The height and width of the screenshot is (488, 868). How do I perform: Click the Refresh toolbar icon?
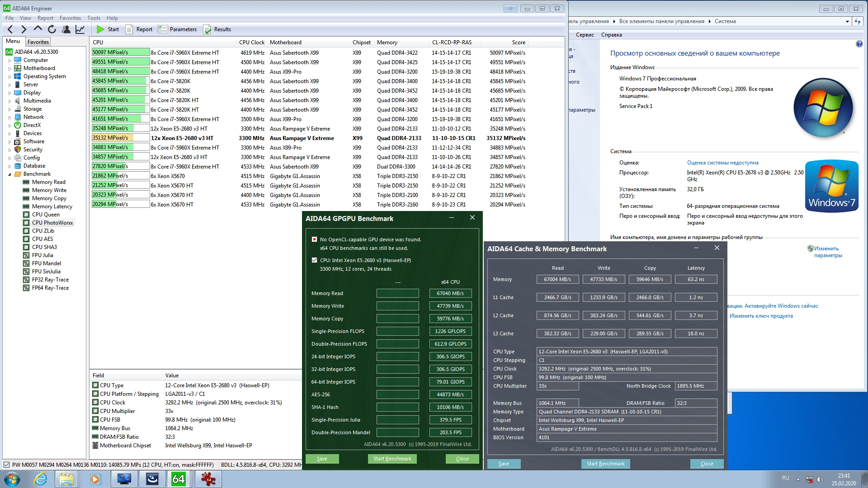tap(52, 29)
